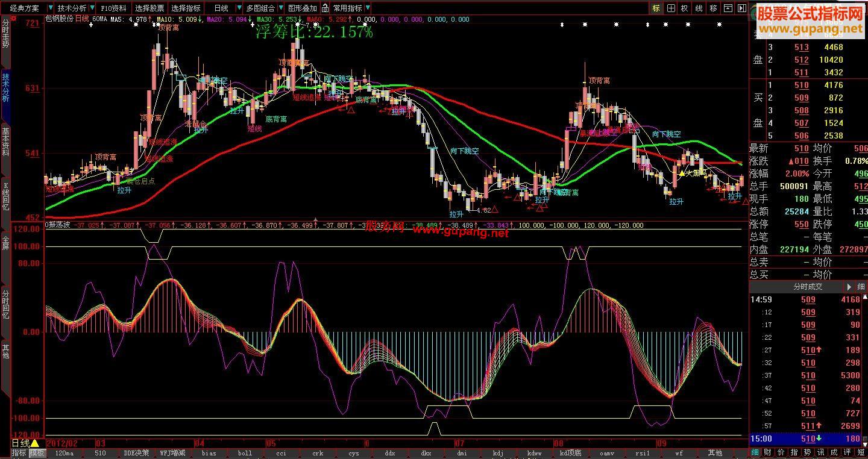Open the cci indicator tab
868x459 pixels.
[x=281, y=453]
